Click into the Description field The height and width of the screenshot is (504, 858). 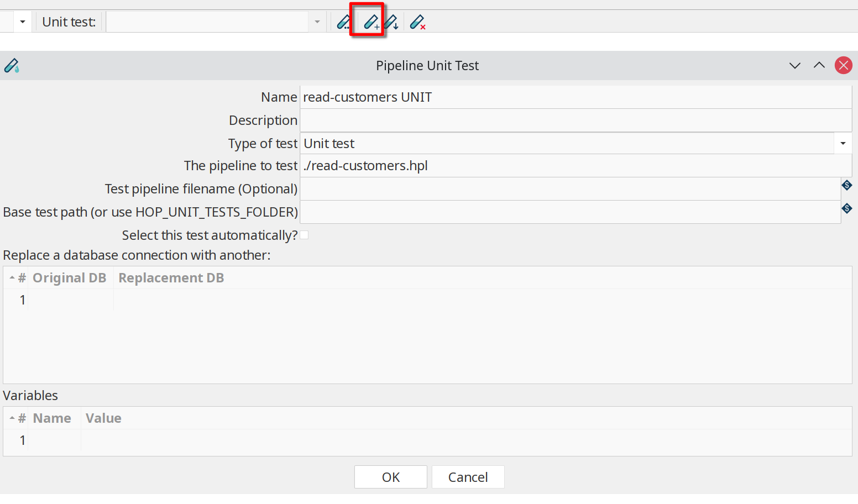coord(575,120)
